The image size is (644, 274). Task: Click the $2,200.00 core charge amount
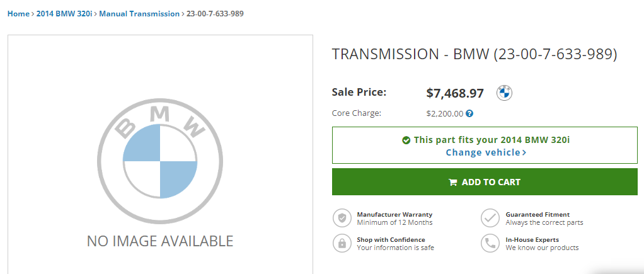pyautogui.click(x=445, y=114)
